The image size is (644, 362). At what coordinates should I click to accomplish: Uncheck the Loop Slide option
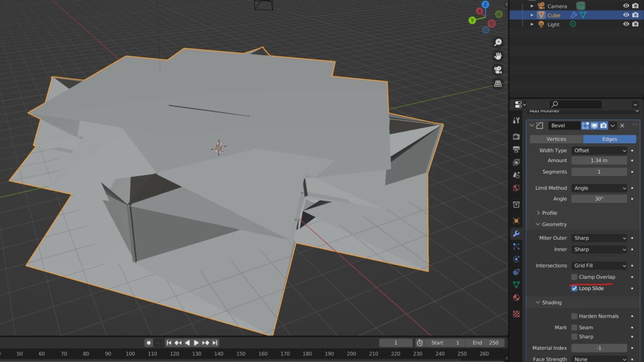pos(574,288)
